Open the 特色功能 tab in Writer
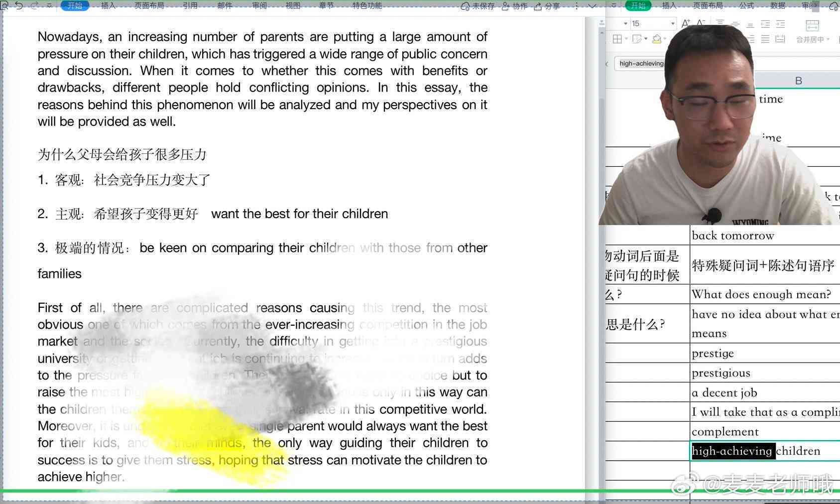 [x=367, y=5]
